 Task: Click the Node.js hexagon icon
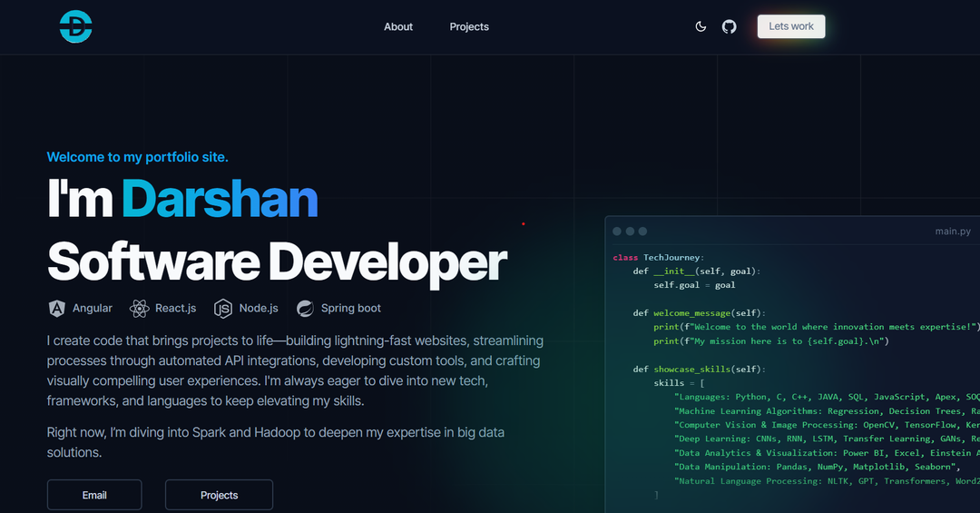(223, 309)
